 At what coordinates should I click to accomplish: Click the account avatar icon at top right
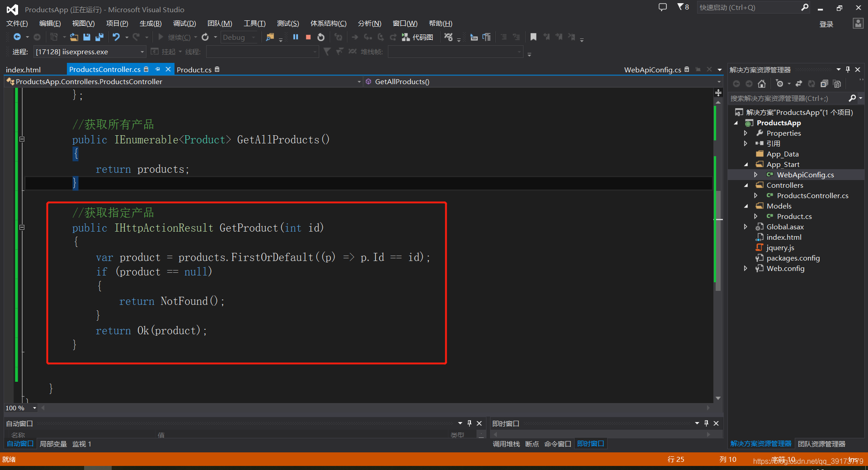tap(858, 24)
